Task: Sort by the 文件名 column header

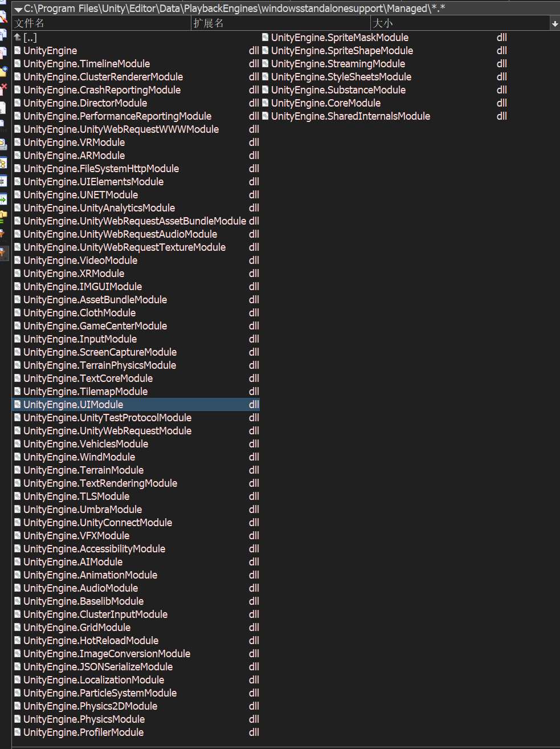Action: [x=102, y=23]
